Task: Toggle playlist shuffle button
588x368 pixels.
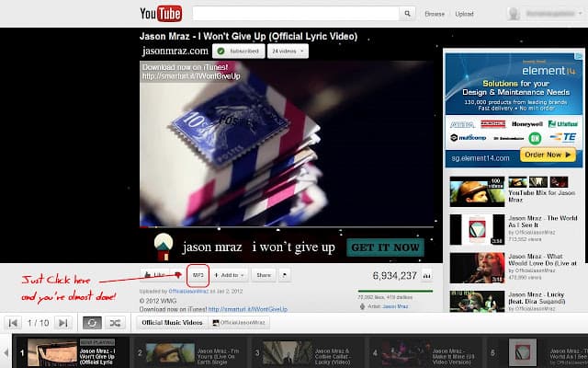Action: coord(116,323)
